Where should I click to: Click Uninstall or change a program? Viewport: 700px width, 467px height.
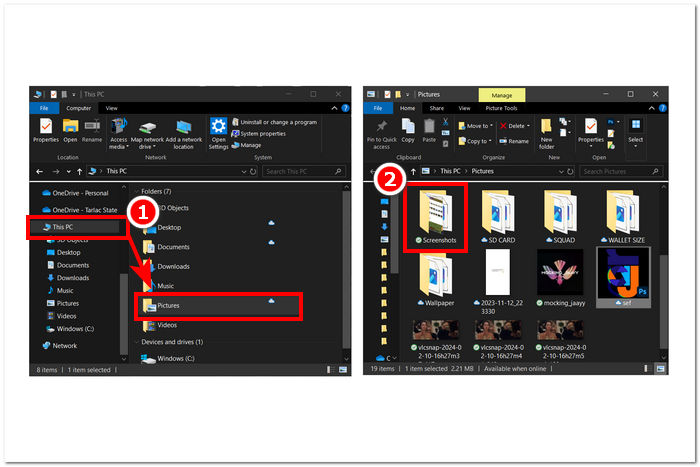(277, 122)
